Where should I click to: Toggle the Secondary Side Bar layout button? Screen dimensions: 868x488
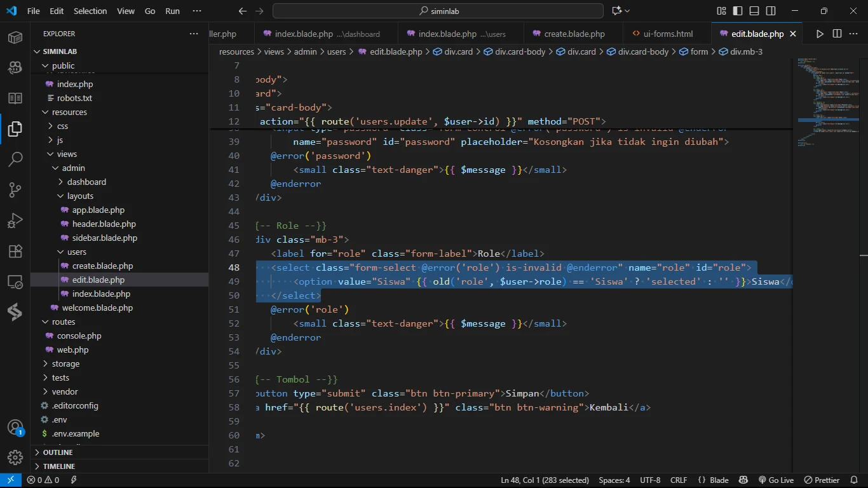coord(771,11)
